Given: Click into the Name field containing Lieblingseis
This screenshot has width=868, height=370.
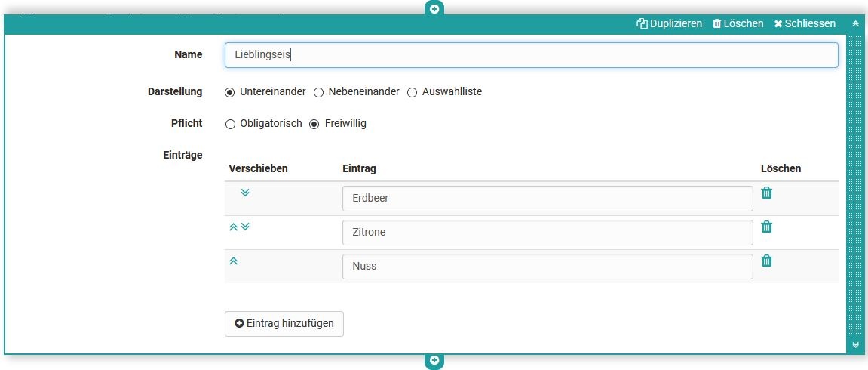Looking at the screenshot, I should (531, 55).
